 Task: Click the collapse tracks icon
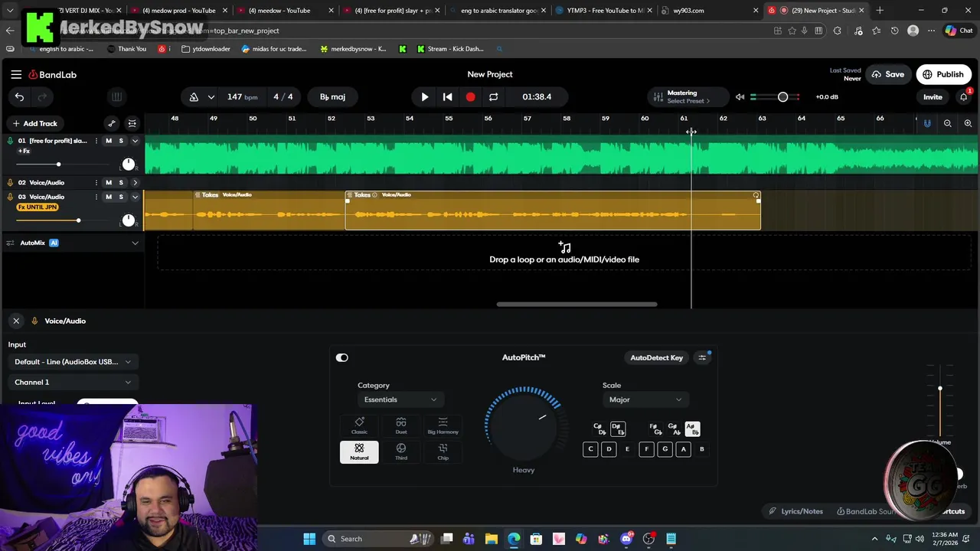(132, 123)
